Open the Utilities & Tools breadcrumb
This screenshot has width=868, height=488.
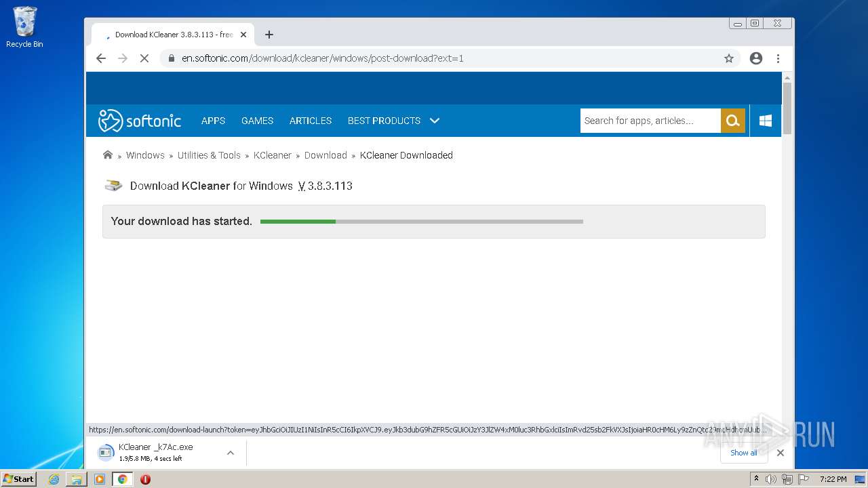pos(209,155)
